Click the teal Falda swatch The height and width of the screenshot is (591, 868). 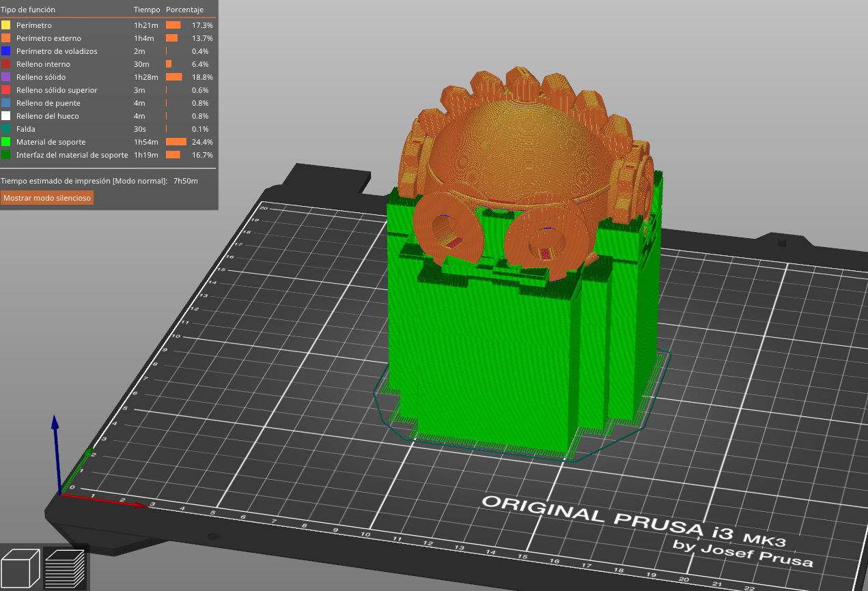click(x=5, y=128)
